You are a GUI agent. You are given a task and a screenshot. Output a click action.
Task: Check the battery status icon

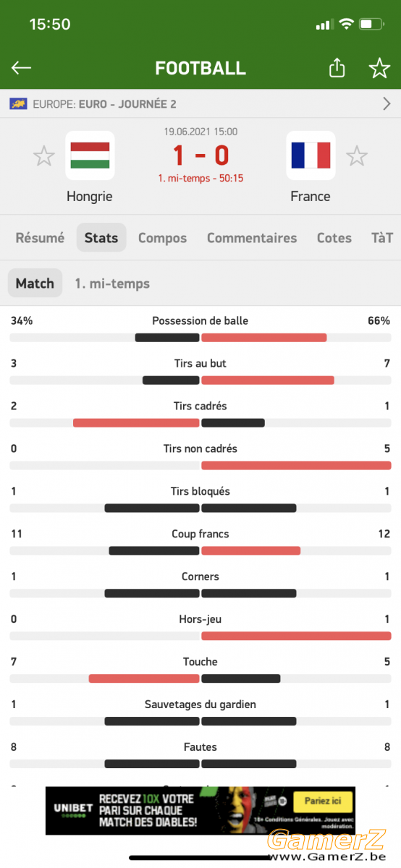pyautogui.click(x=371, y=25)
